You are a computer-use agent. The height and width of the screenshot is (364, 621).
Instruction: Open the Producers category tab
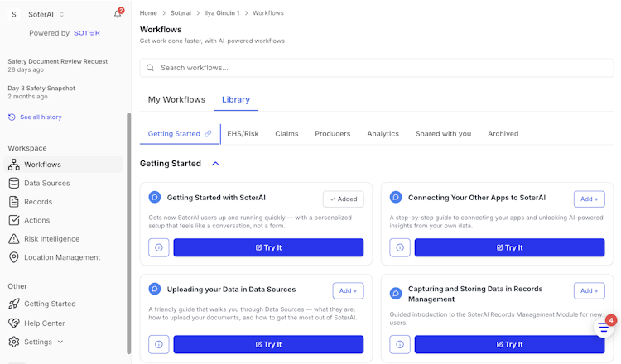(x=333, y=134)
